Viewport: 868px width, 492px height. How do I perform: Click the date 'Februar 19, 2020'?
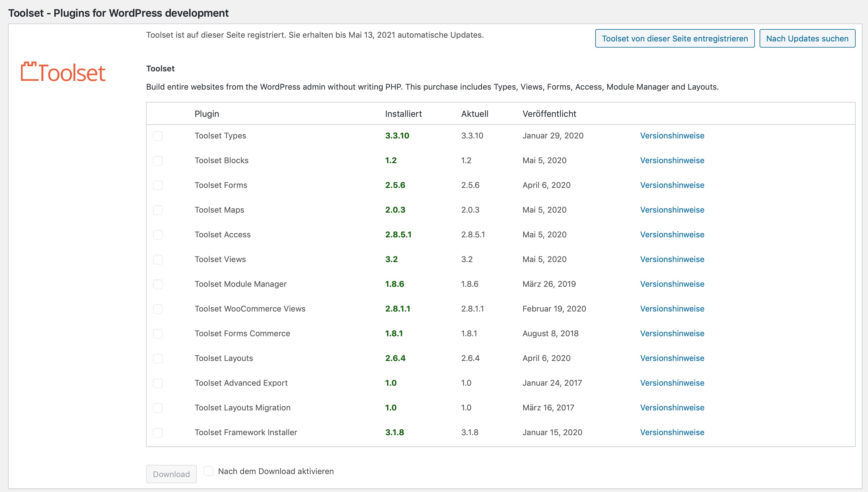point(554,308)
